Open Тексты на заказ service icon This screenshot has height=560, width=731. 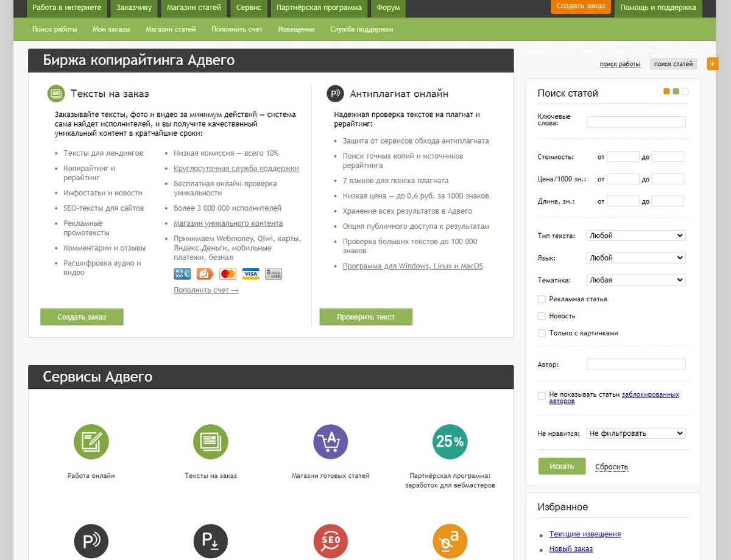[211, 441]
